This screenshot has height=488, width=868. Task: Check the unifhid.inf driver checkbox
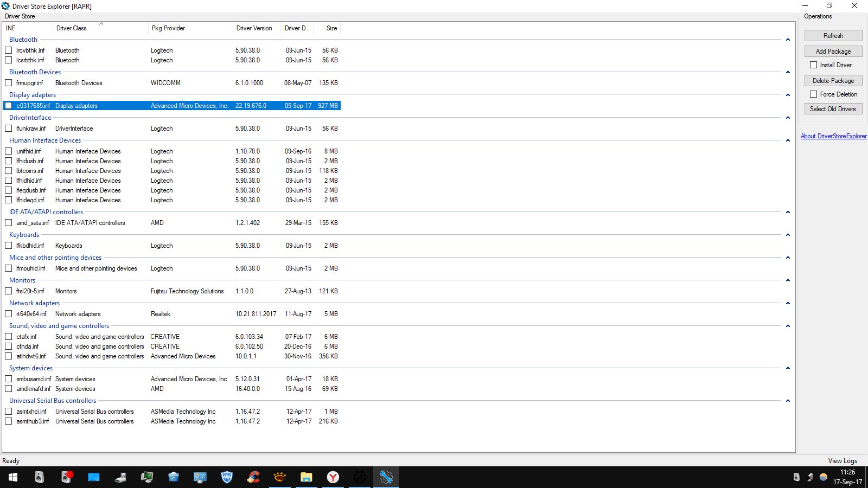pyautogui.click(x=9, y=151)
